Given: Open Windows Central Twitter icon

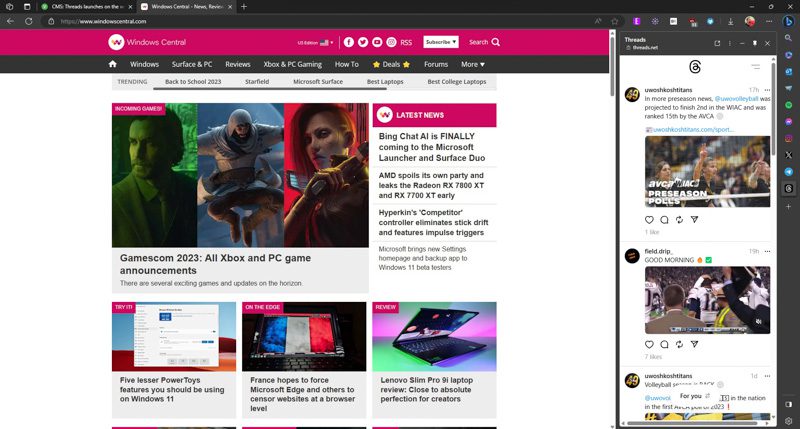Looking at the screenshot, I should coord(363,42).
